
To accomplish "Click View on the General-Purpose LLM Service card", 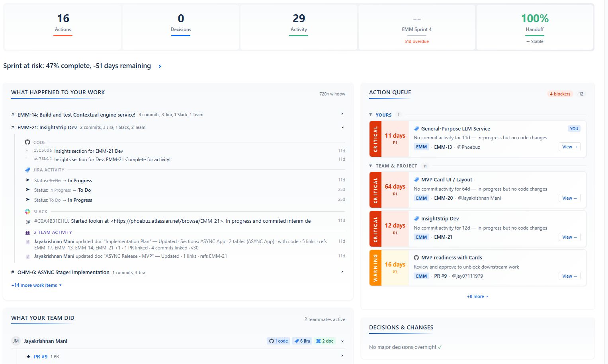I will (x=569, y=147).
